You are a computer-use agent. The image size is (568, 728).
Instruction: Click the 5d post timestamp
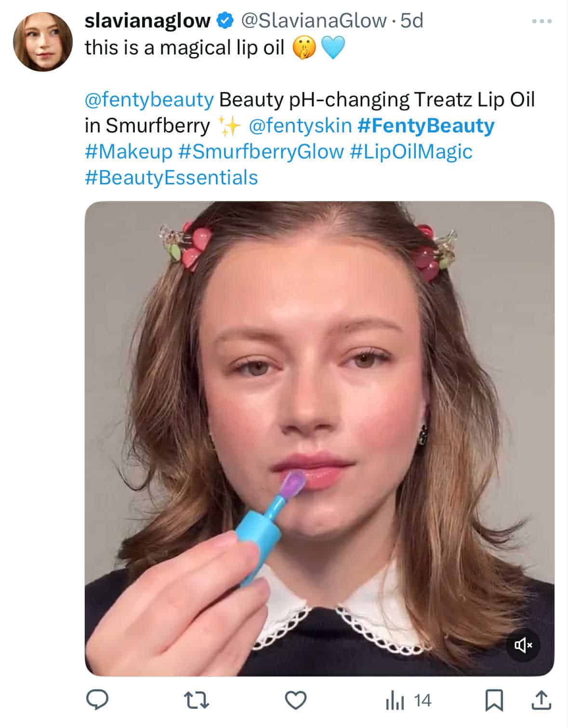(412, 21)
